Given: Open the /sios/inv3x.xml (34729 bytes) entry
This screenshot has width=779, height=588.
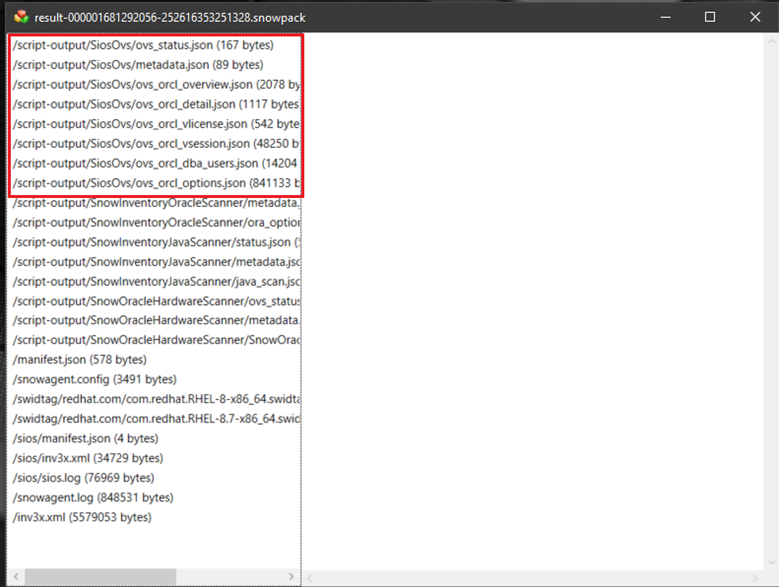Looking at the screenshot, I should [88, 458].
